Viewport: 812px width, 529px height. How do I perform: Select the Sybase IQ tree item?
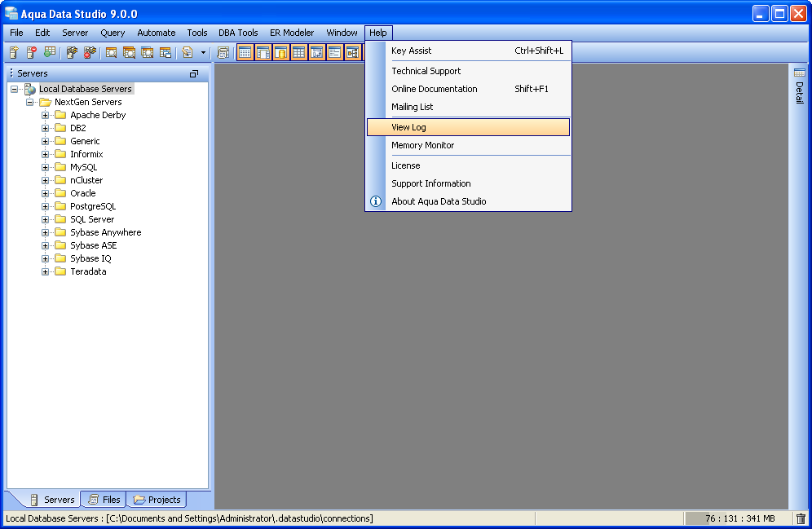[90, 258]
